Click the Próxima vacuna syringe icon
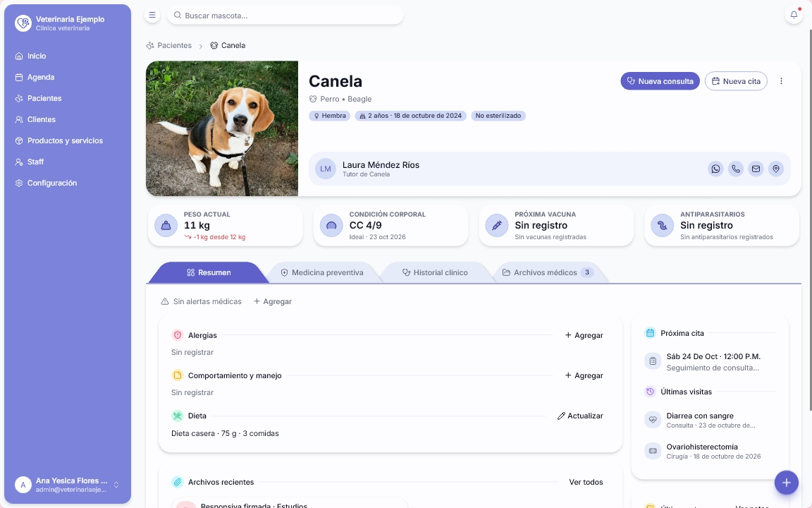 (497, 226)
